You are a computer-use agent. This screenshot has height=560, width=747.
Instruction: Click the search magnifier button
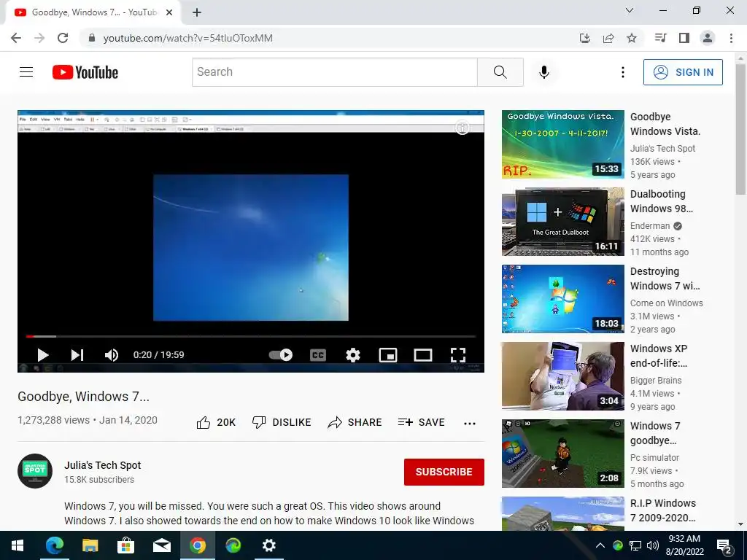pos(500,72)
